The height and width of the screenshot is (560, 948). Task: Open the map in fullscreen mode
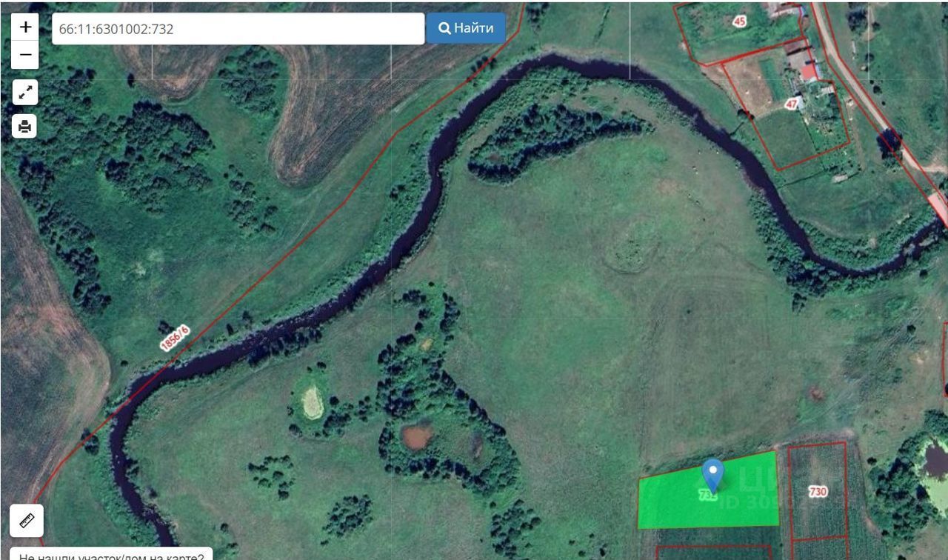tap(25, 93)
